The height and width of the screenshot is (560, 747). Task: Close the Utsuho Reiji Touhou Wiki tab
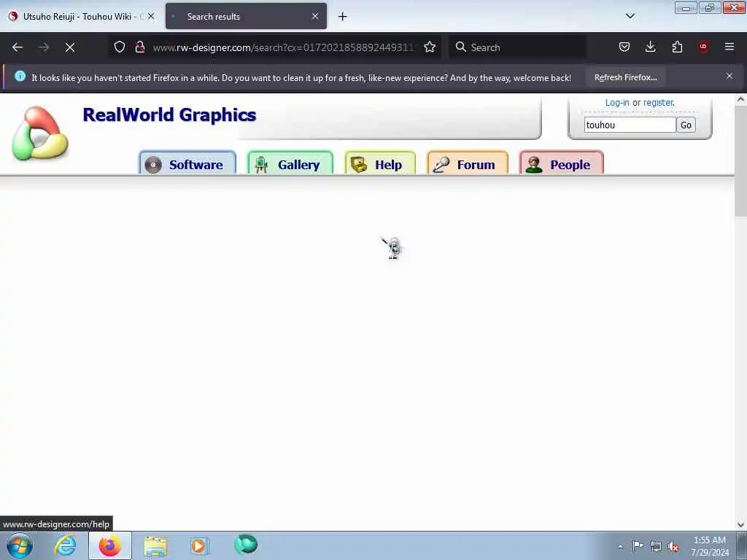click(151, 16)
